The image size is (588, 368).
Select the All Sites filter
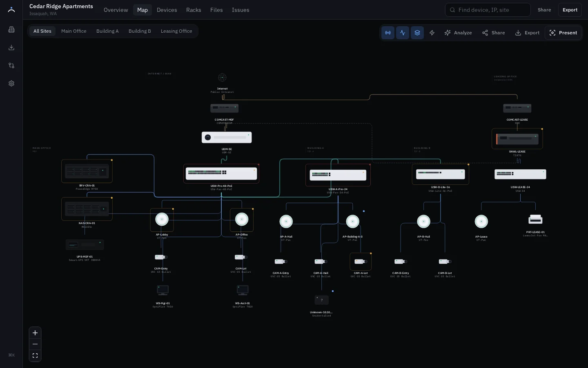tap(42, 31)
